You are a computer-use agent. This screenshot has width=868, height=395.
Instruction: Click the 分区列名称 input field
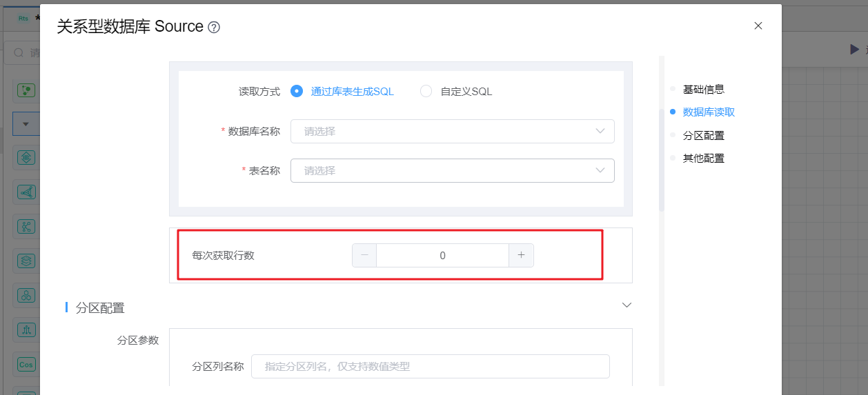tap(430, 367)
